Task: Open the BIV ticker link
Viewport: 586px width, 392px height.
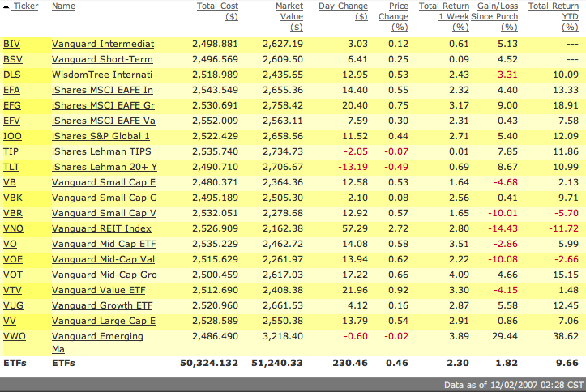Action: pos(11,44)
